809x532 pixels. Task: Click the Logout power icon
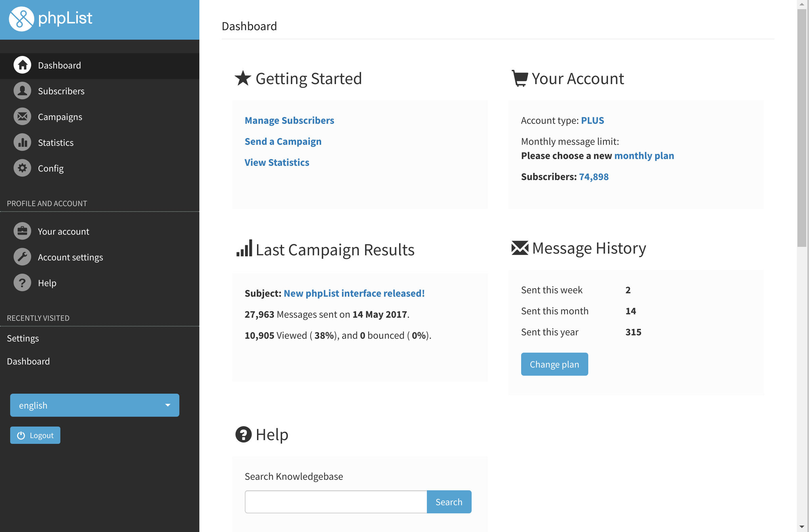(21, 435)
